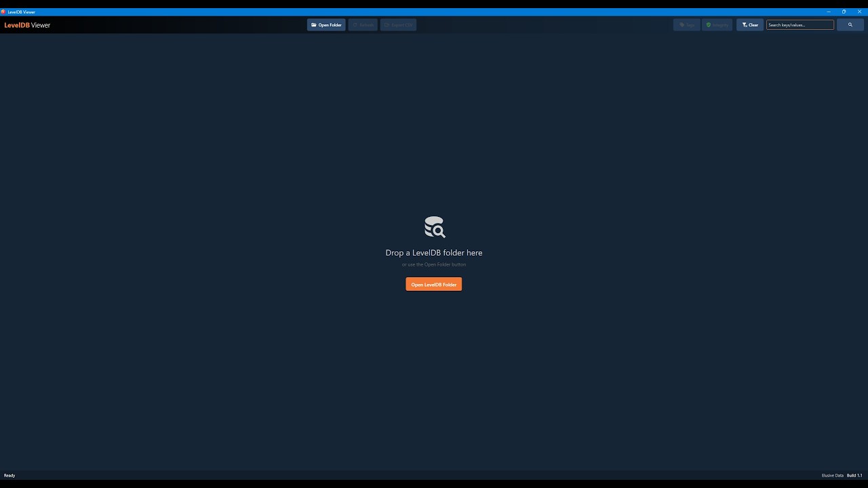Viewport: 868px width, 488px height.
Task: Click the Build 1.1 version label
Action: click(854, 476)
